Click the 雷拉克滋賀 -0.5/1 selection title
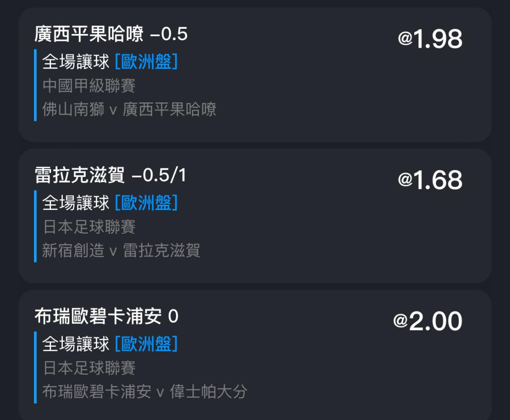The height and width of the screenshot is (420, 510). point(111,176)
